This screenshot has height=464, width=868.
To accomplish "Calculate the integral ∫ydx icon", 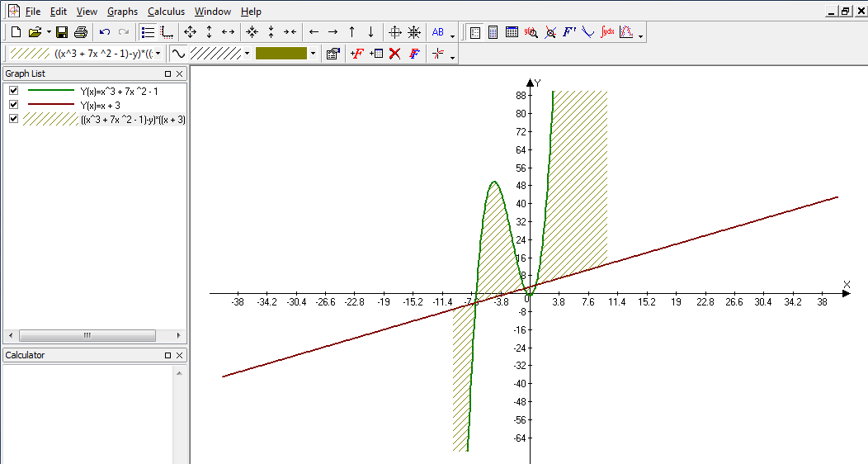I will (607, 32).
